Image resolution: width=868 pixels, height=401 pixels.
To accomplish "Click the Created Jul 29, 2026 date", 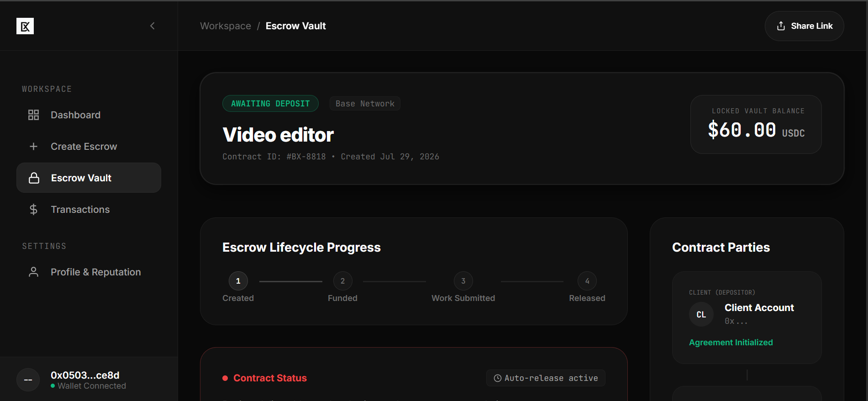I will point(390,157).
